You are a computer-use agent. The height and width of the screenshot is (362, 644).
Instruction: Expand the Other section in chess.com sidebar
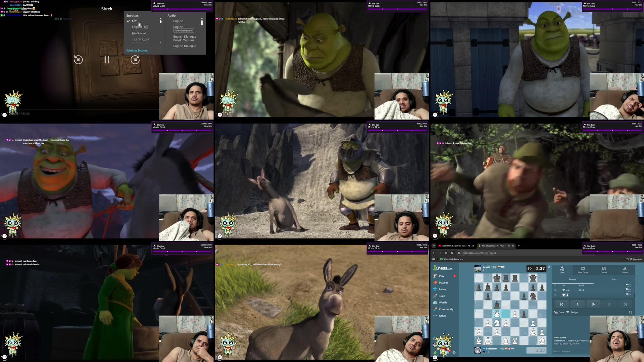click(x=443, y=316)
